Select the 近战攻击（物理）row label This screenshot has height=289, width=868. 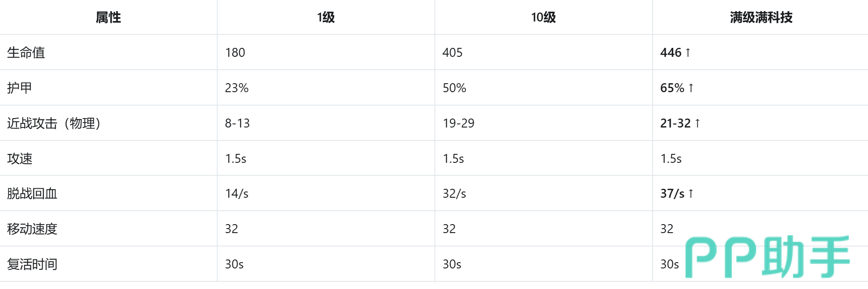pos(54,123)
